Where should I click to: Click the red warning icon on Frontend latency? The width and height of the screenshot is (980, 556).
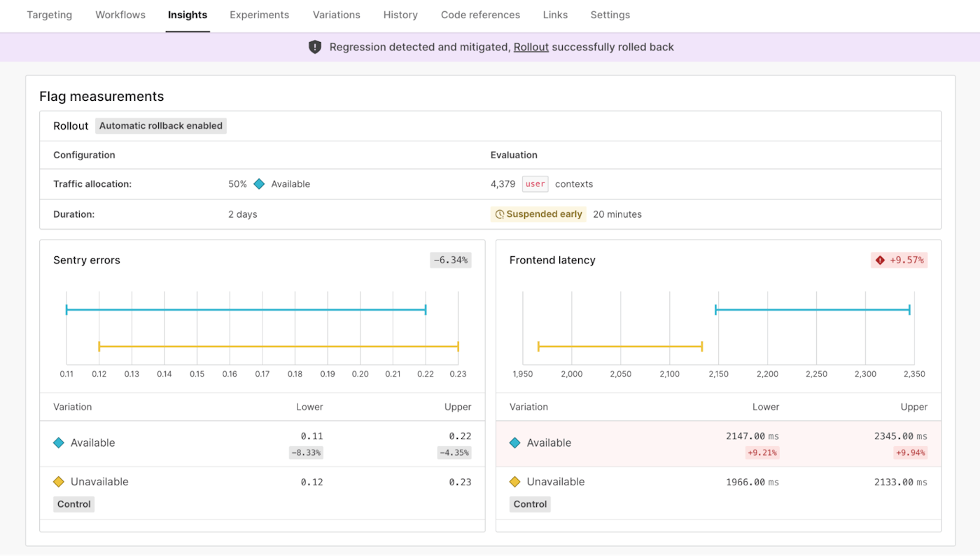pos(880,260)
